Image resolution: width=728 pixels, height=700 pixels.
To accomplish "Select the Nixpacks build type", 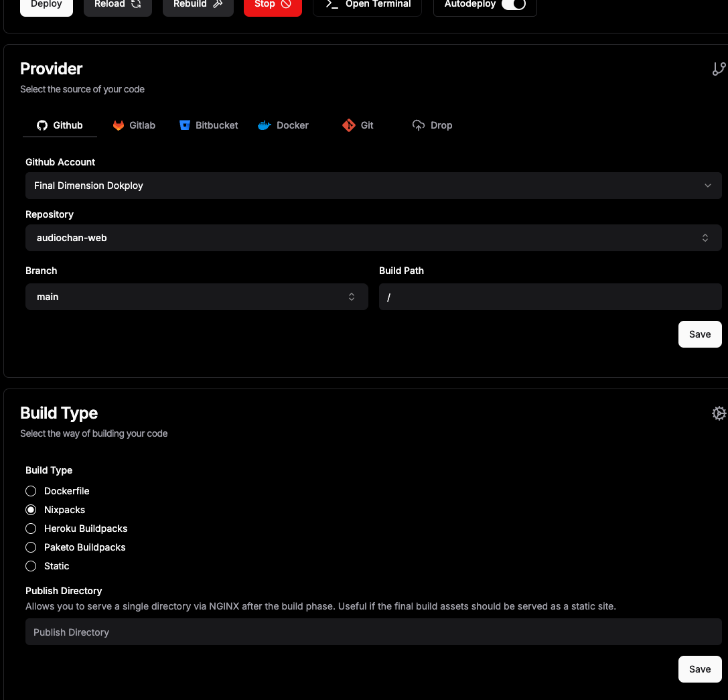I will [x=31, y=510].
